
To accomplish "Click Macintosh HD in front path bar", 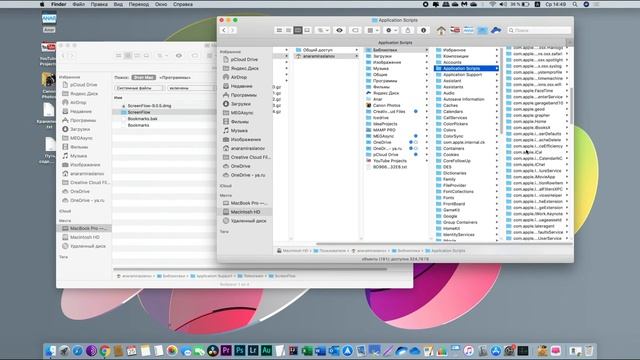I will [x=293, y=251].
